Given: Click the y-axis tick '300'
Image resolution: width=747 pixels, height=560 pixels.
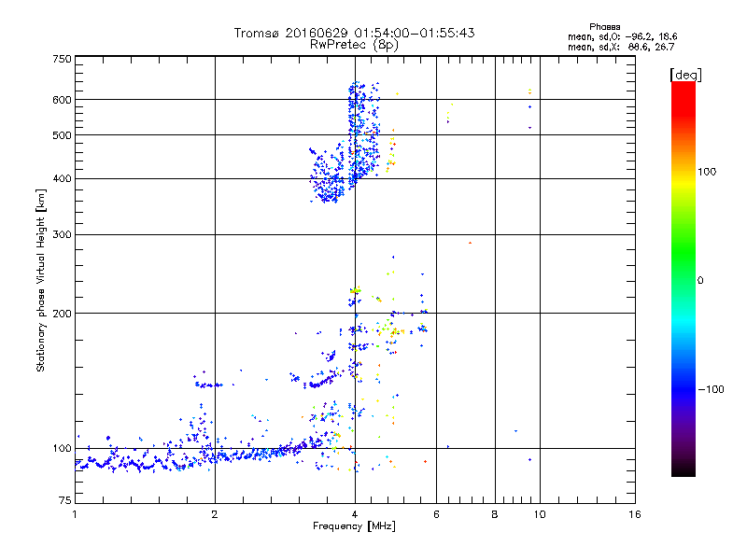Looking at the screenshot, I should click(x=62, y=235).
